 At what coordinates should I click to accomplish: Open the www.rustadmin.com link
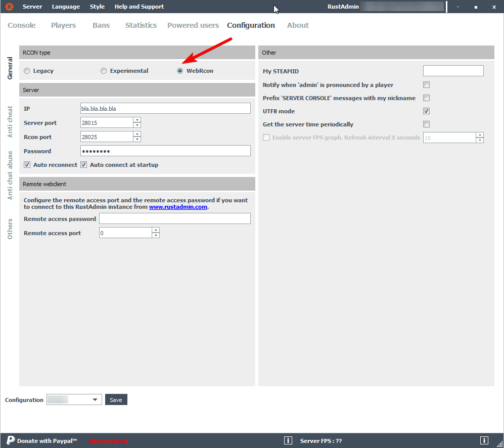[178, 207]
